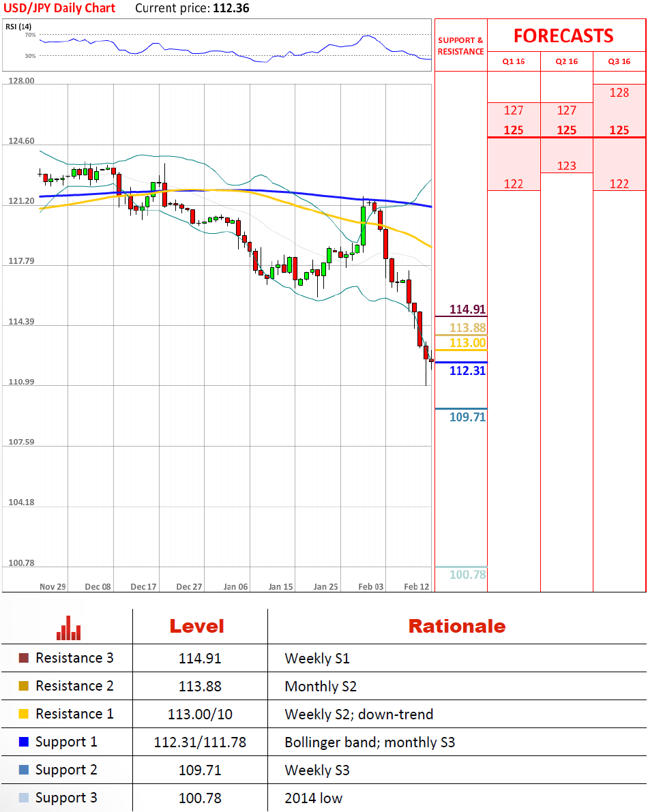Image resolution: width=648 pixels, height=812 pixels.
Task: Click the red bar chart icon in table header
Action: pyautogui.click(x=68, y=628)
